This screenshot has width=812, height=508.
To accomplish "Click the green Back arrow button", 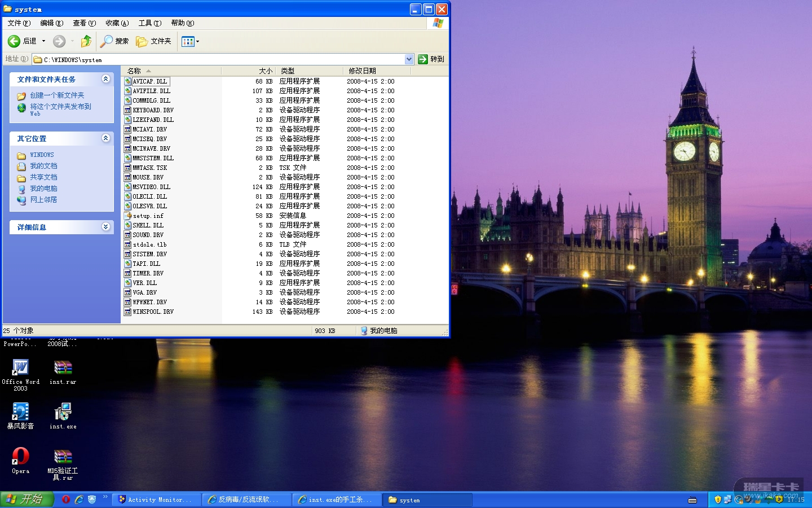I will tap(15, 41).
